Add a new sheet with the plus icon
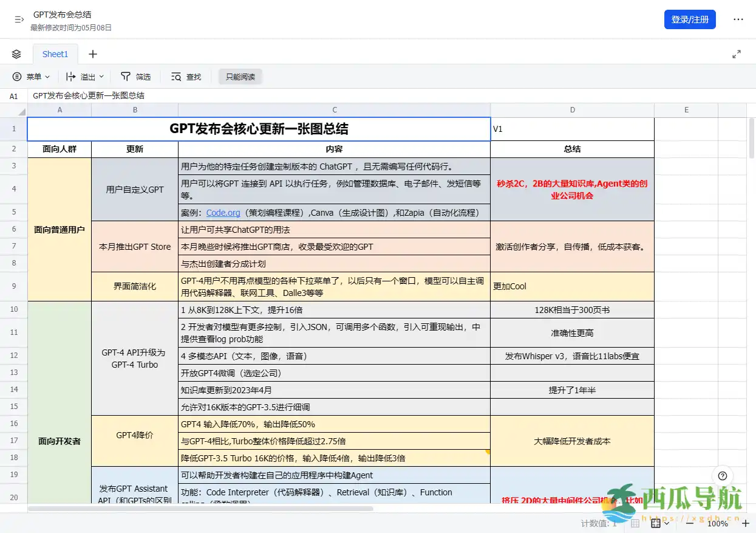This screenshot has height=533, width=756. point(92,53)
